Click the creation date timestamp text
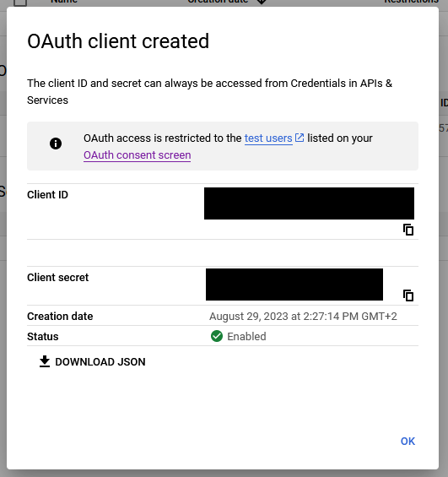448x477 pixels. click(303, 317)
